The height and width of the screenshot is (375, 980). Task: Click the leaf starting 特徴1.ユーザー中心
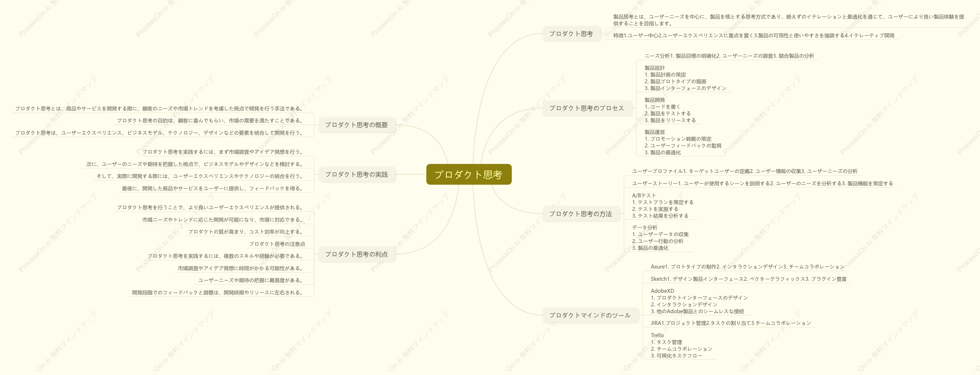[x=754, y=35]
